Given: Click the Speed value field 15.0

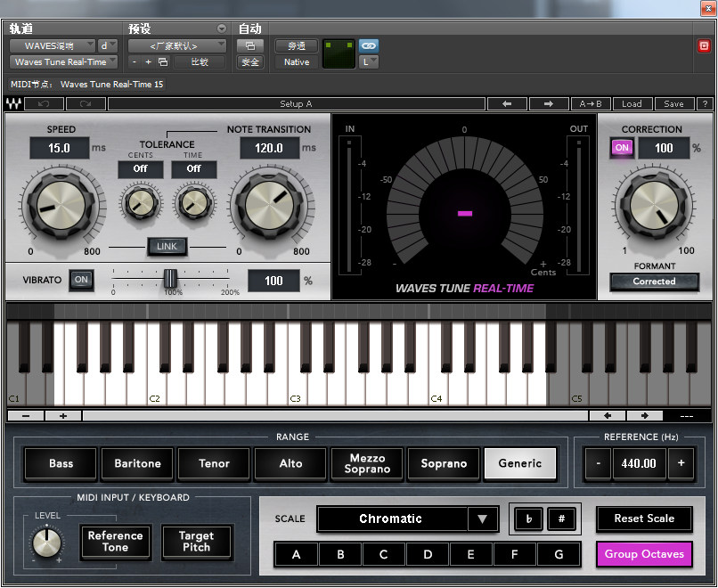Looking at the screenshot, I should point(59,148).
